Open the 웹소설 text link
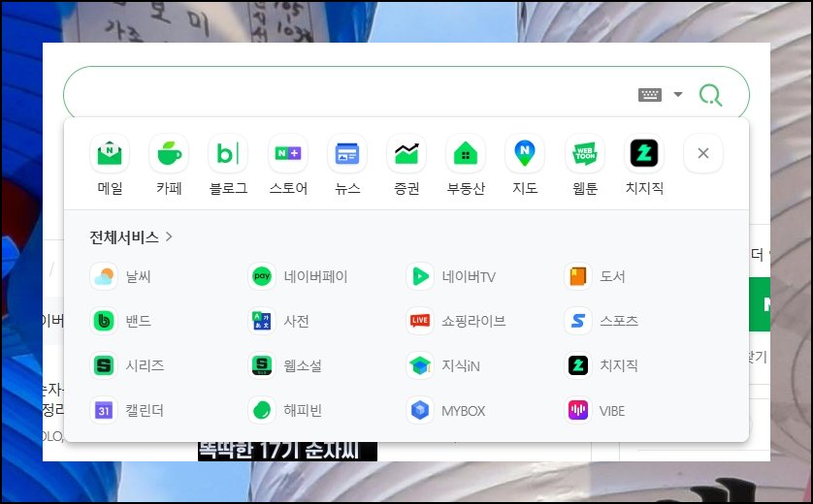 (x=303, y=365)
